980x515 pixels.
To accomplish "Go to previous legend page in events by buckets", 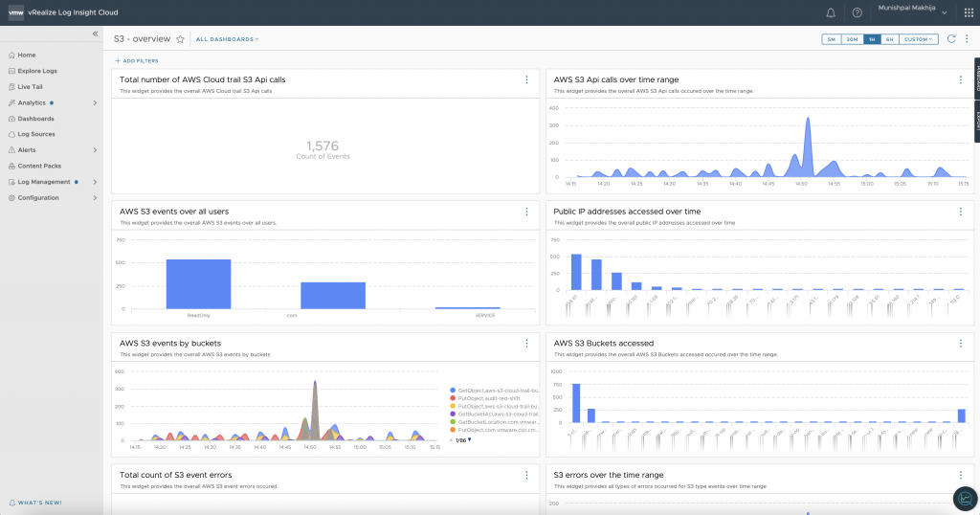I will tap(452, 440).
